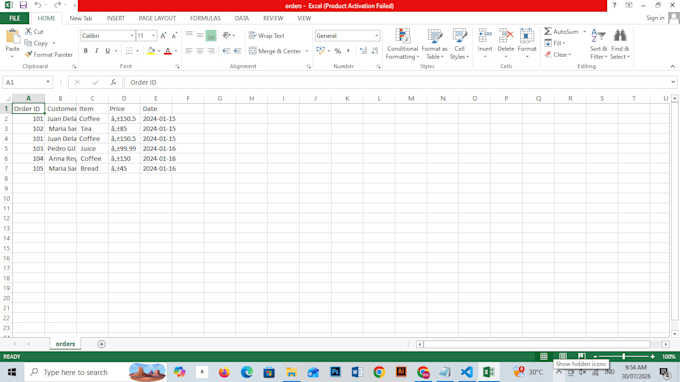Decrease the cell indent
Screen dimensions: 680x382
(226, 51)
